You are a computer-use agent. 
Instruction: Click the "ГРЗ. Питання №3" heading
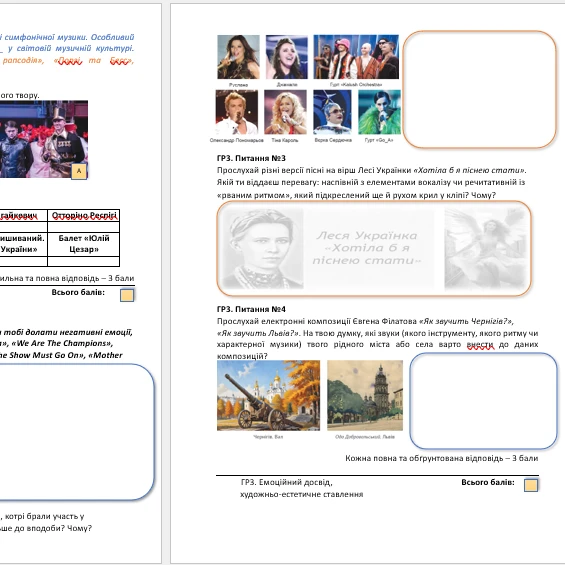click(251, 158)
